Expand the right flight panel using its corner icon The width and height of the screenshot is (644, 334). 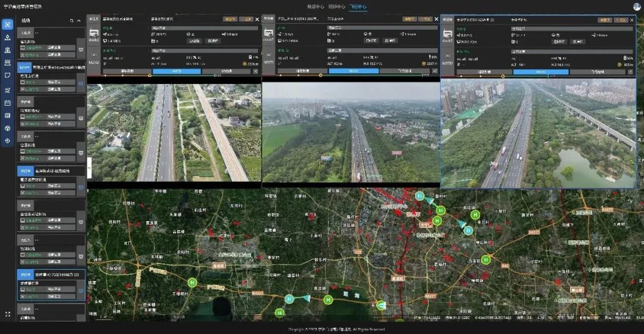630,72
